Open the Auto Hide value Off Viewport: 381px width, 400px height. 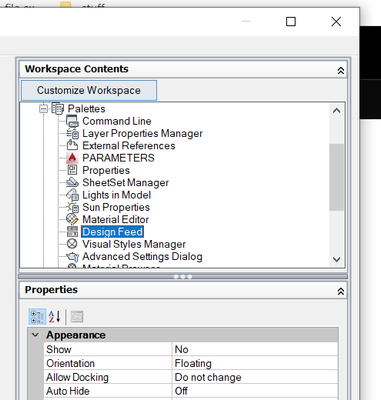click(x=255, y=391)
